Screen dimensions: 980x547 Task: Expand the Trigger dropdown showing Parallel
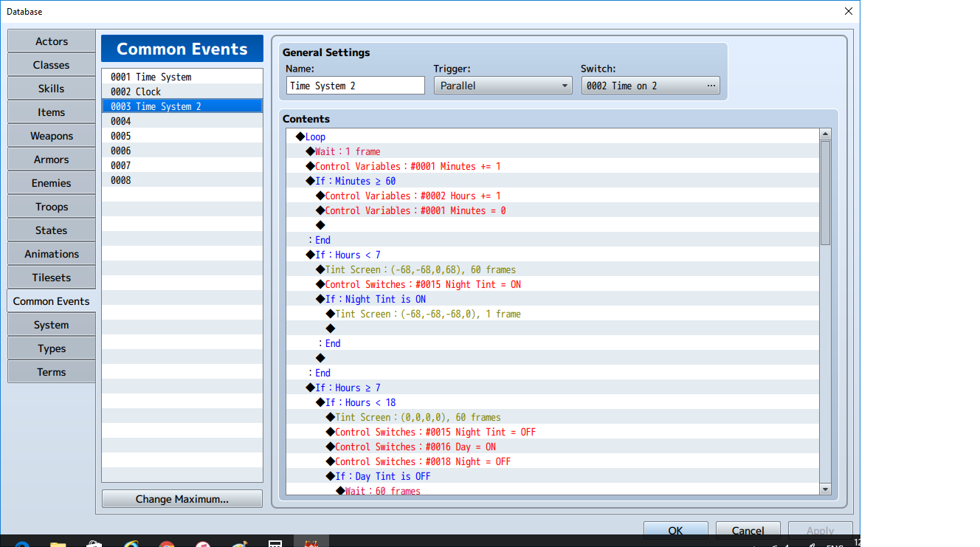[x=503, y=86]
